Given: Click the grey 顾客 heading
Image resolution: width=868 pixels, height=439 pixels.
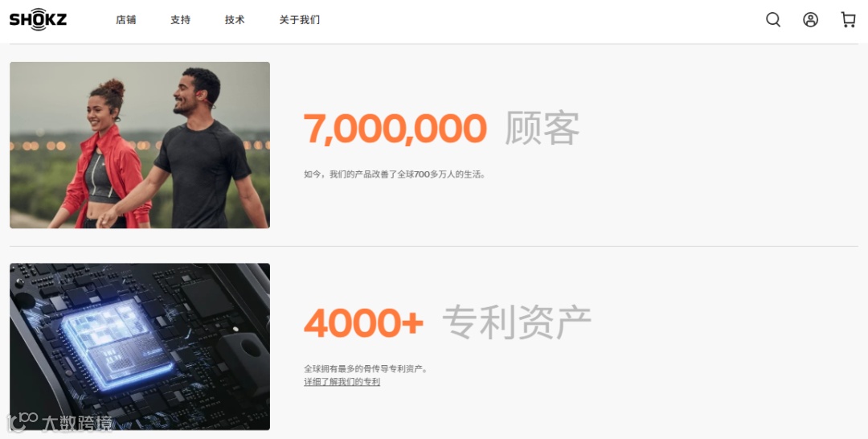Looking at the screenshot, I should point(542,129).
